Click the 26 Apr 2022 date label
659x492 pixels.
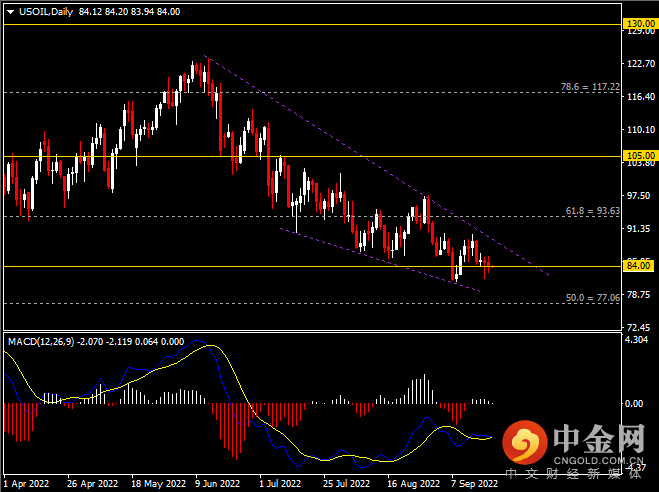[92, 484]
